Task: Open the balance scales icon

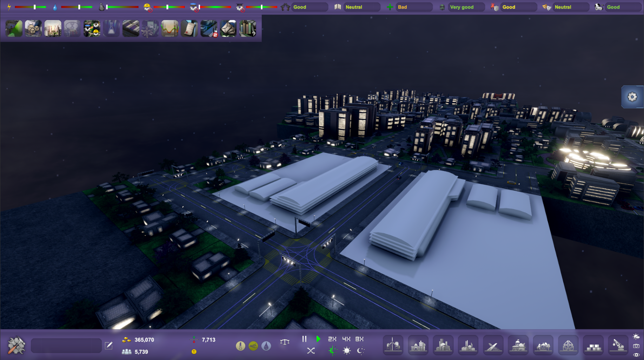Action: 285,341
